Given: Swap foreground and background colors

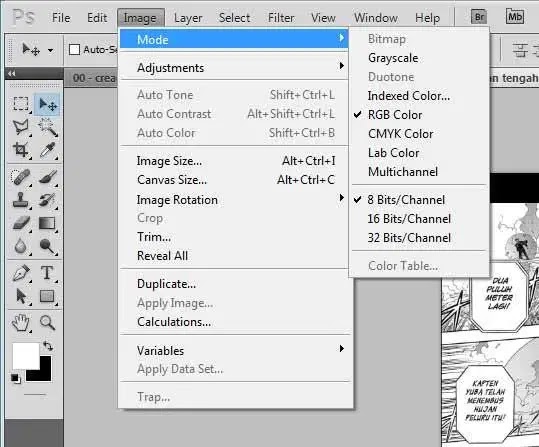Looking at the screenshot, I should (48, 346).
